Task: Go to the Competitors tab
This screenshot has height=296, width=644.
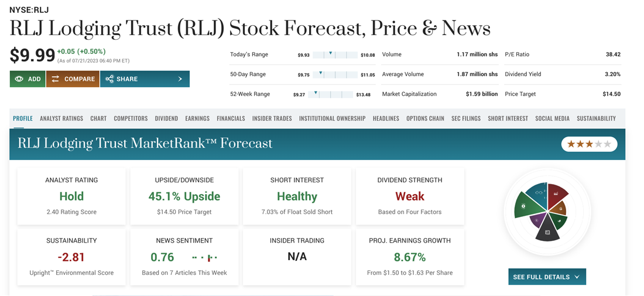Action: click(x=131, y=118)
